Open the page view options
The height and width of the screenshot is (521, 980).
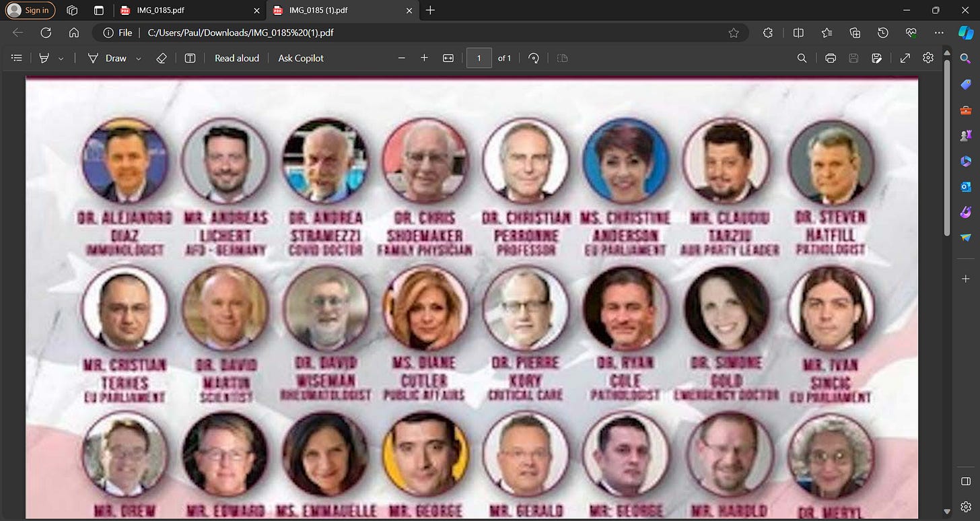pos(563,59)
